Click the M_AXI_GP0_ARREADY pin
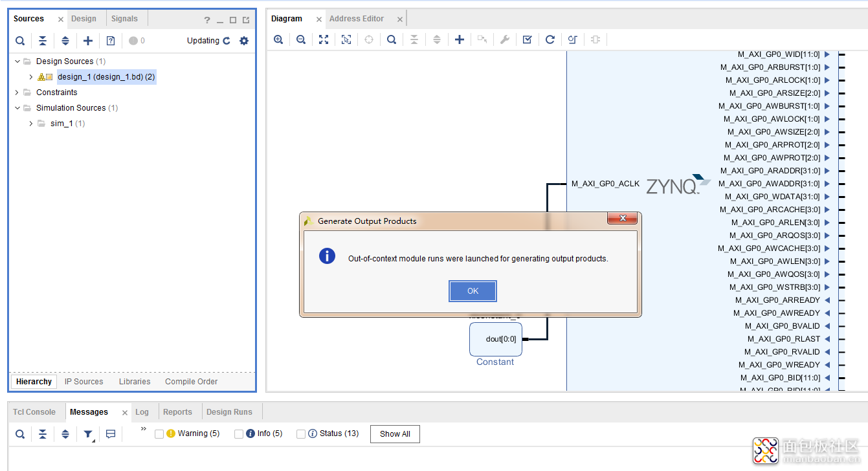Screen dimensions: 868x471 pos(777,300)
